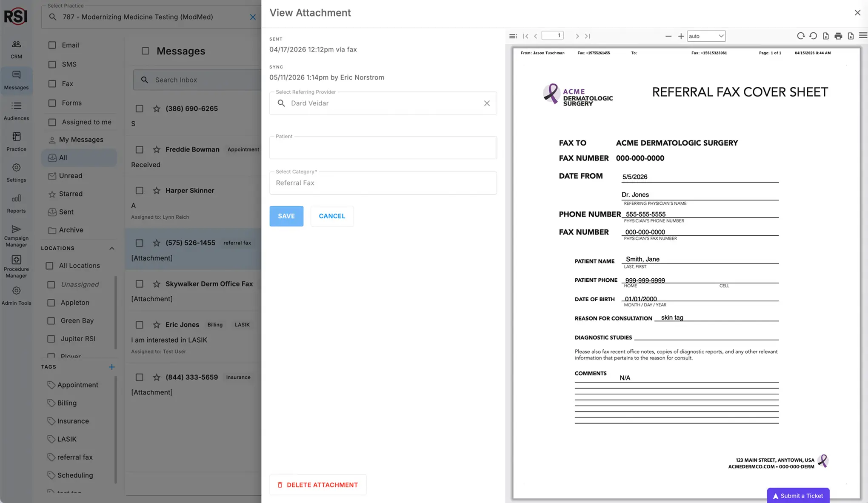Image resolution: width=868 pixels, height=503 pixels.
Task: Zoom out the PDF document
Action: [x=668, y=36]
